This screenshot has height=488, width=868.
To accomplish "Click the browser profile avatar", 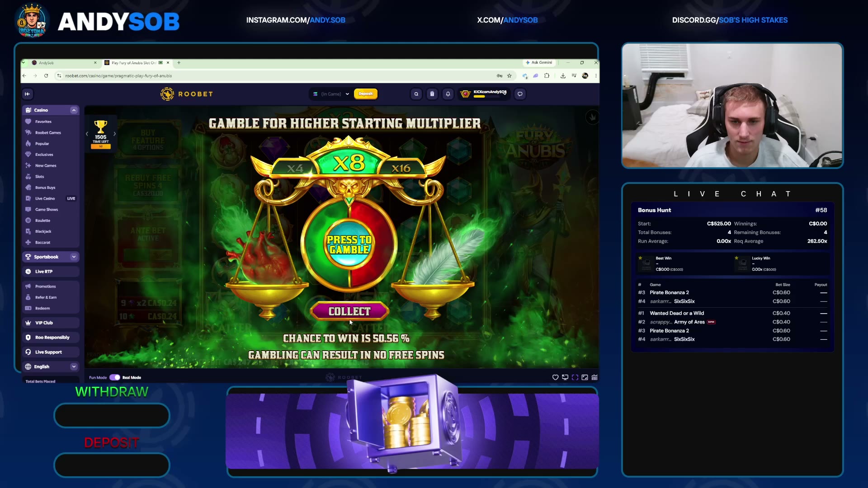I will (x=585, y=76).
